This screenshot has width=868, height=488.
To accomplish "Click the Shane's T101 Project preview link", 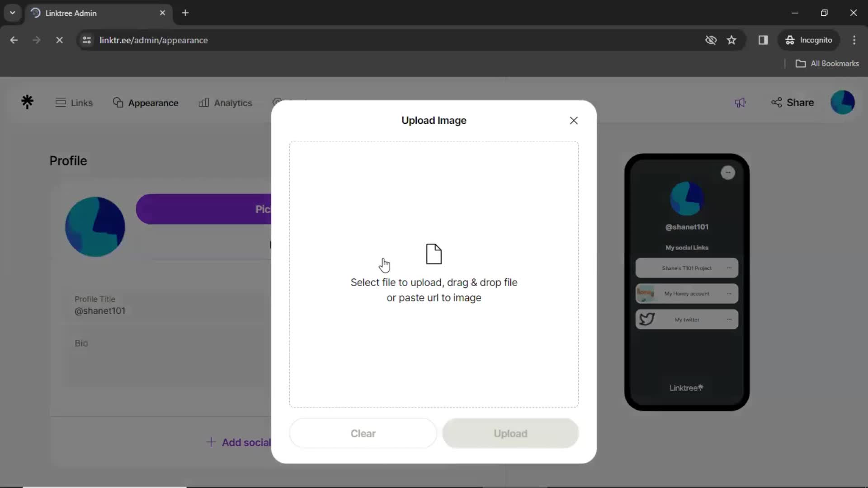I will 687,268.
